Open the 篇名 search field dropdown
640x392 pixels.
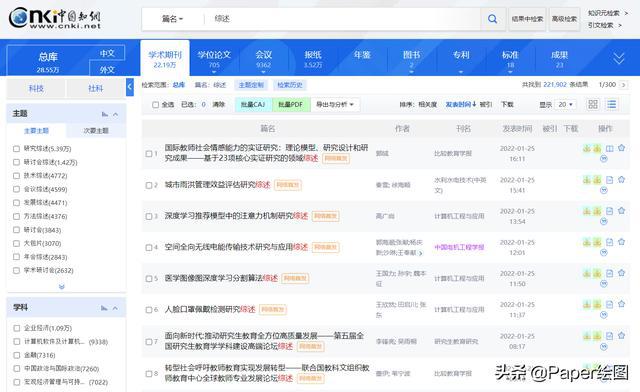172,19
